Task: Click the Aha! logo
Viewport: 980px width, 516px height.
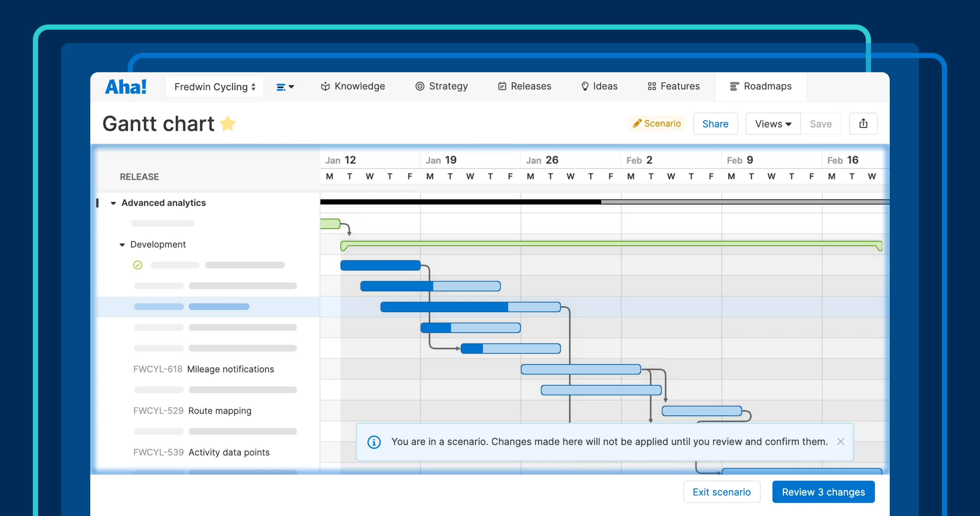Action: (x=125, y=86)
